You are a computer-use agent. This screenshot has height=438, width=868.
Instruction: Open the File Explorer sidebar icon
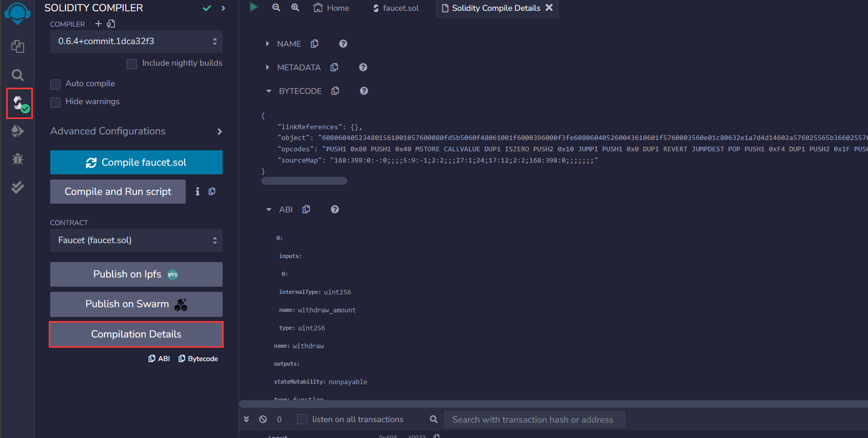pyautogui.click(x=17, y=47)
